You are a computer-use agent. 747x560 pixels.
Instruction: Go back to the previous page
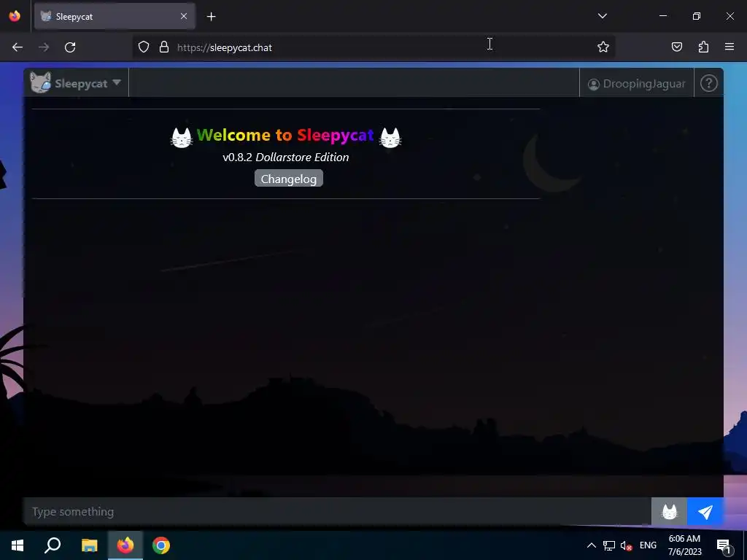coord(18,47)
